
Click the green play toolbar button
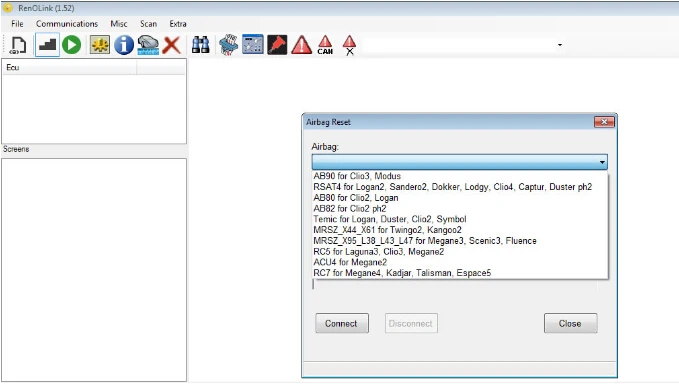71,45
